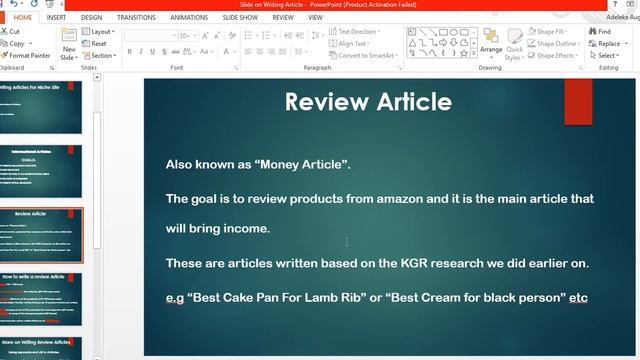Open the Font Color dropdown
The height and width of the screenshot is (360, 640).
(235, 51)
